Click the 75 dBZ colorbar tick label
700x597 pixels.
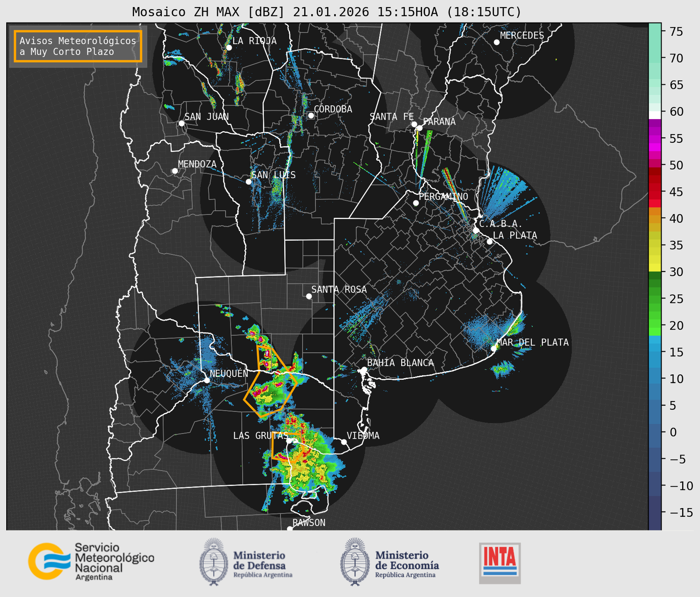676,32
